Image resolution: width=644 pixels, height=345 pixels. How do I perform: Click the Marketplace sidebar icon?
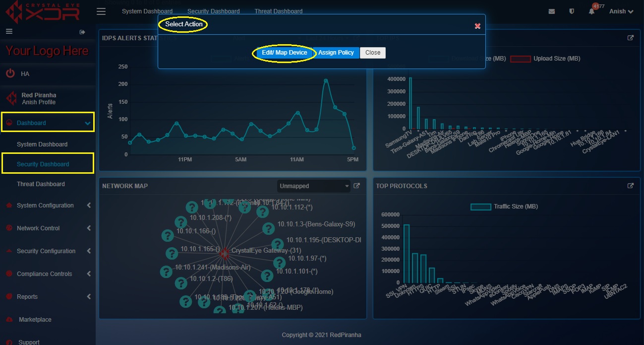[9, 319]
